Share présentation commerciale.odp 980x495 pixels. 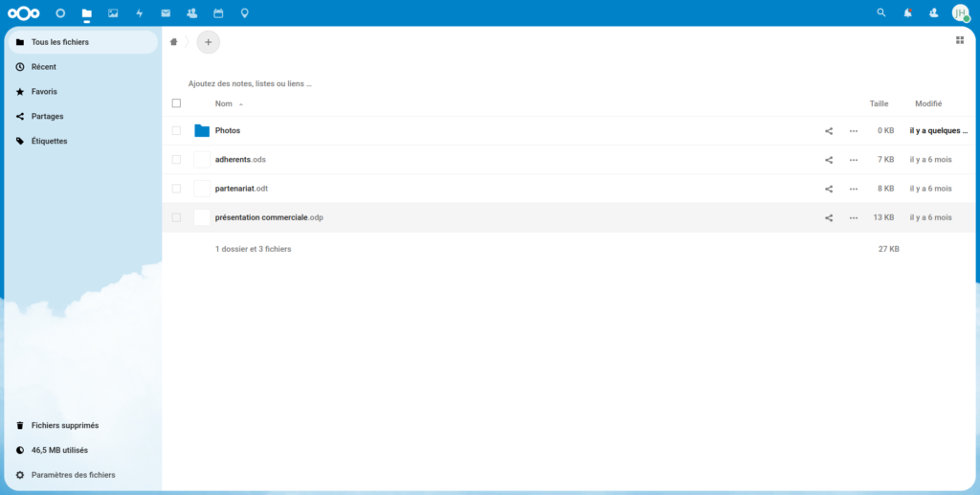point(829,218)
